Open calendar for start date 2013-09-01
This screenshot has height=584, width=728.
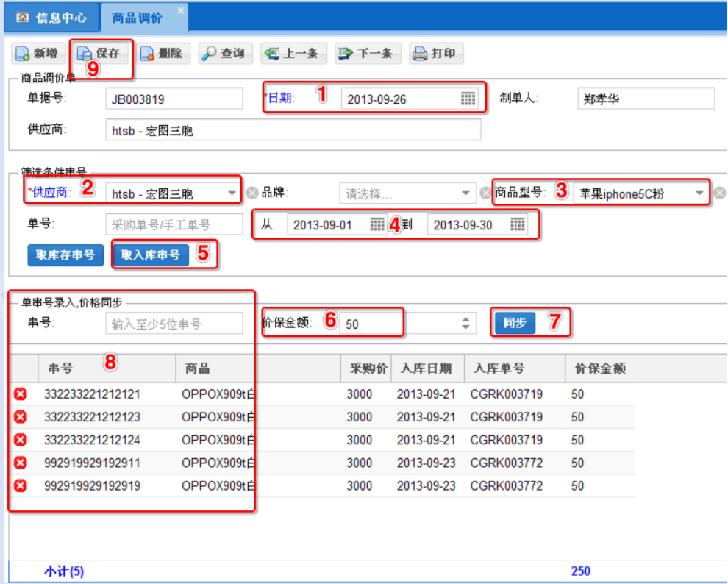click(x=377, y=225)
